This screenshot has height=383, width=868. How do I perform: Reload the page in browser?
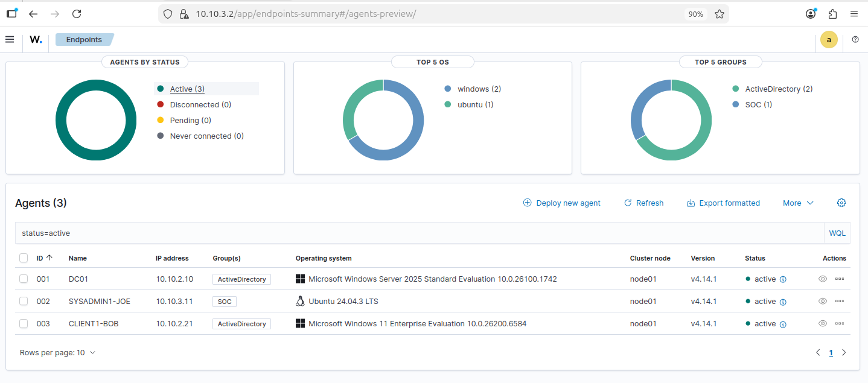click(x=77, y=14)
